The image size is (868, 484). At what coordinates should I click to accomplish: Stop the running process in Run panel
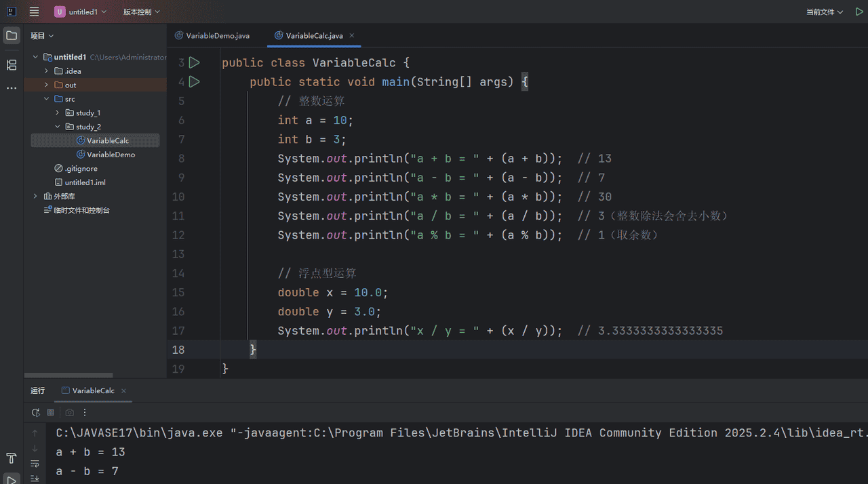pos(51,412)
